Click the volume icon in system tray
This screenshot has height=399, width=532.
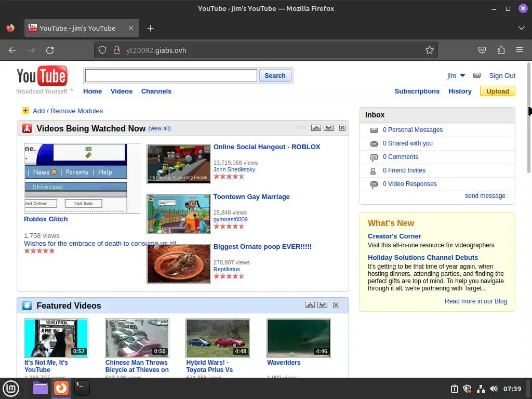(494, 389)
